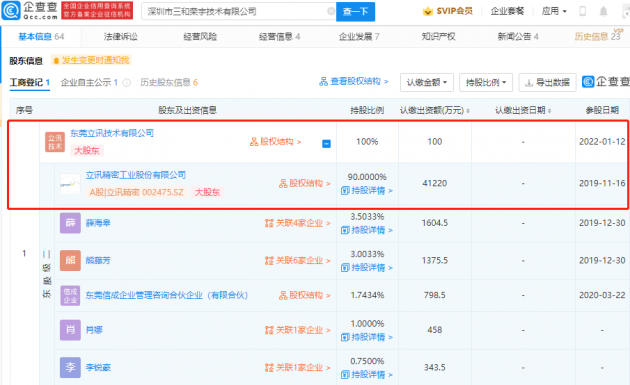This screenshot has width=630, height=385.
Task: Open 关联6家企业 for 熊藤芳
Action: pyautogui.click(x=298, y=260)
